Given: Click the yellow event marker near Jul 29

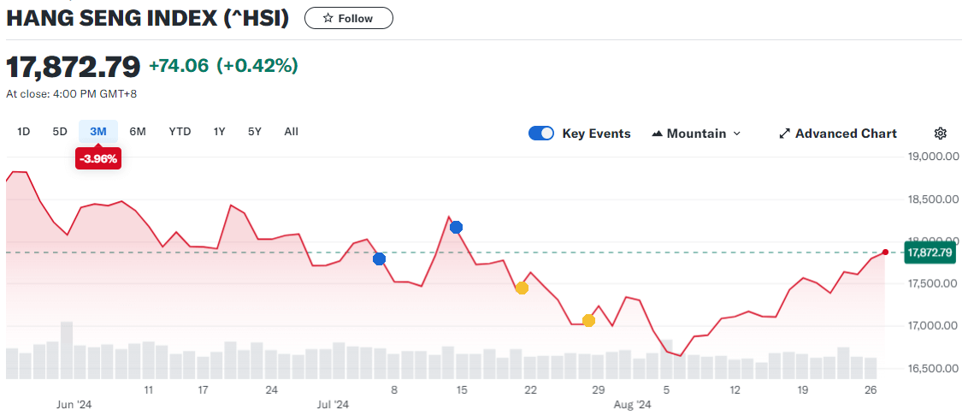Looking at the screenshot, I should pyautogui.click(x=588, y=321).
